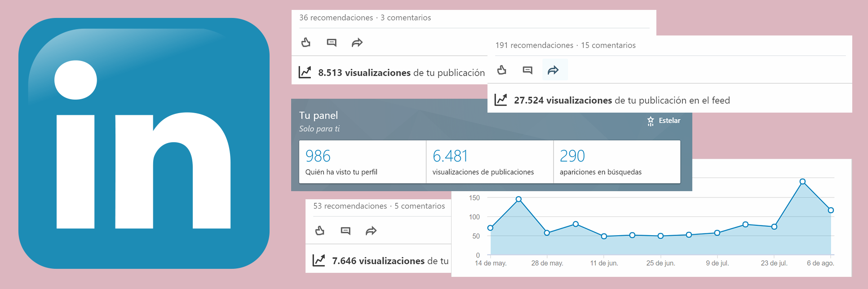Open the 7.646 visualizaciones stats

coord(390,261)
